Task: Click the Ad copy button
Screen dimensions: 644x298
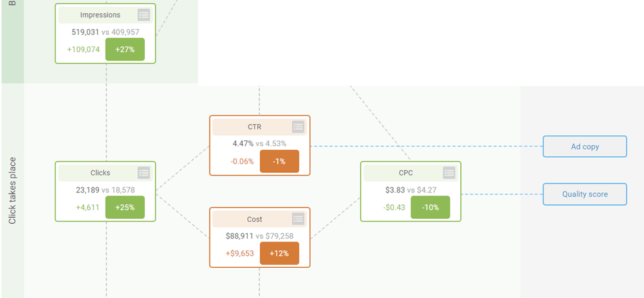Action: coord(585,146)
